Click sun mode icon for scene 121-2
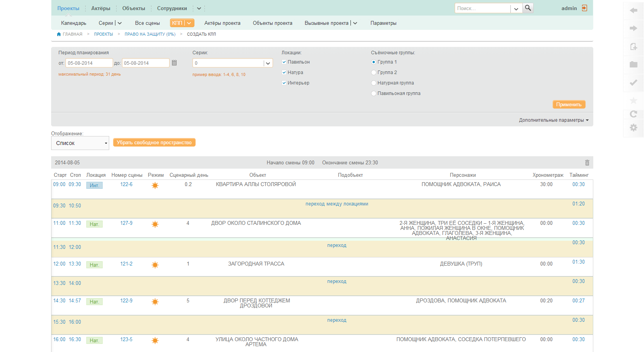Screen dimensions: 644x352 pyautogui.click(x=155, y=265)
